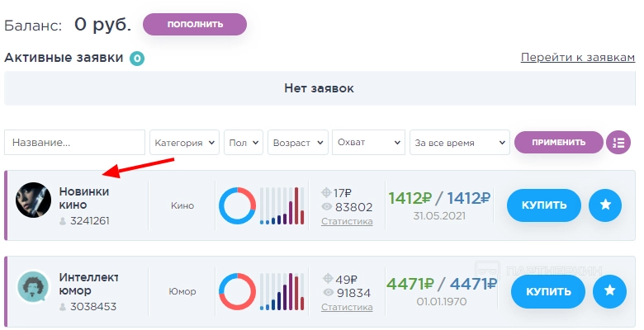The width and height of the screenshot is (644, 330).
Task: Expand the Возраст dropdown
Action: tap(298, 143)
